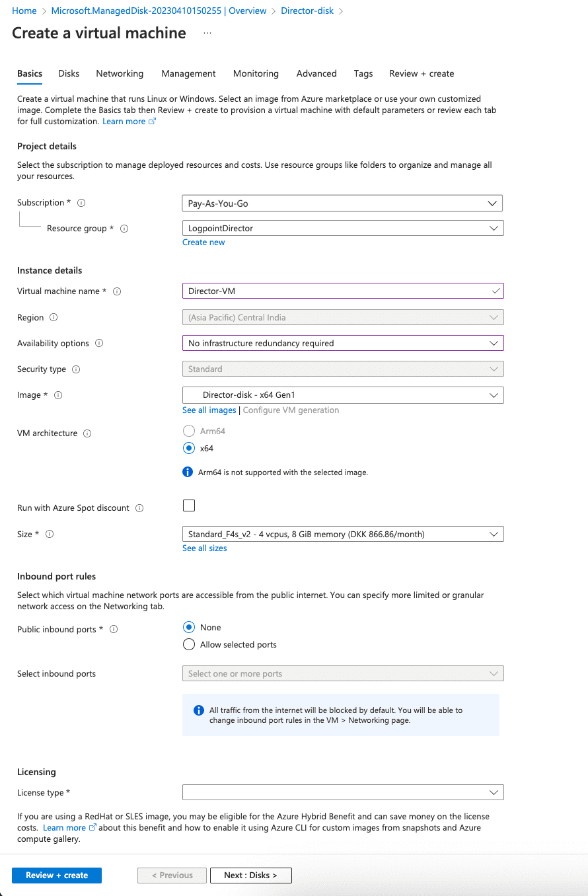Click the Review + create button
Image resolution: width=588 pixels, height=896 pixels.
pos(56,875)
